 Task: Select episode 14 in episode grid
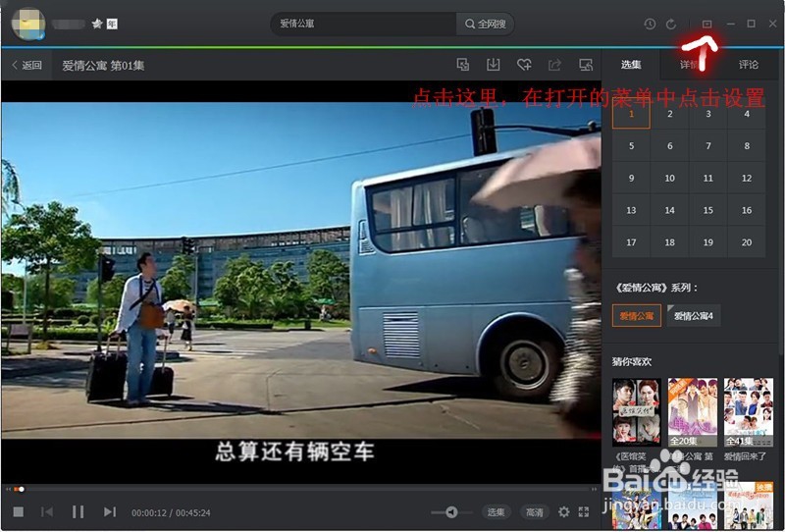[670, 210]
